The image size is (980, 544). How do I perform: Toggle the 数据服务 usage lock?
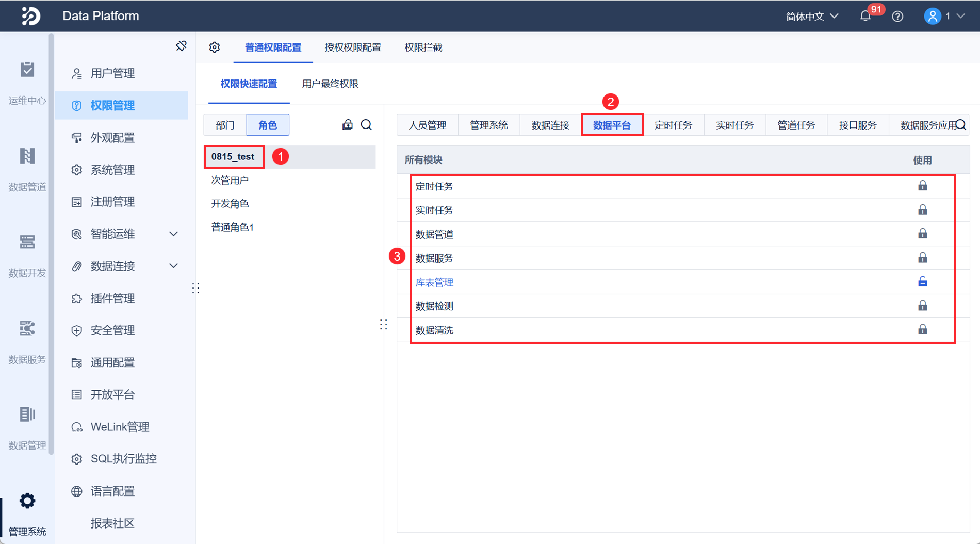point(923,258)
